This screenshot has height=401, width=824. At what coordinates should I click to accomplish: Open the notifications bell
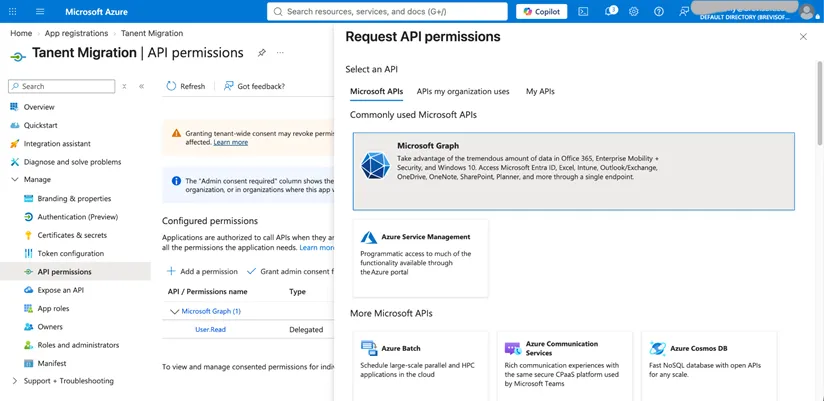[x=610, y=11]
